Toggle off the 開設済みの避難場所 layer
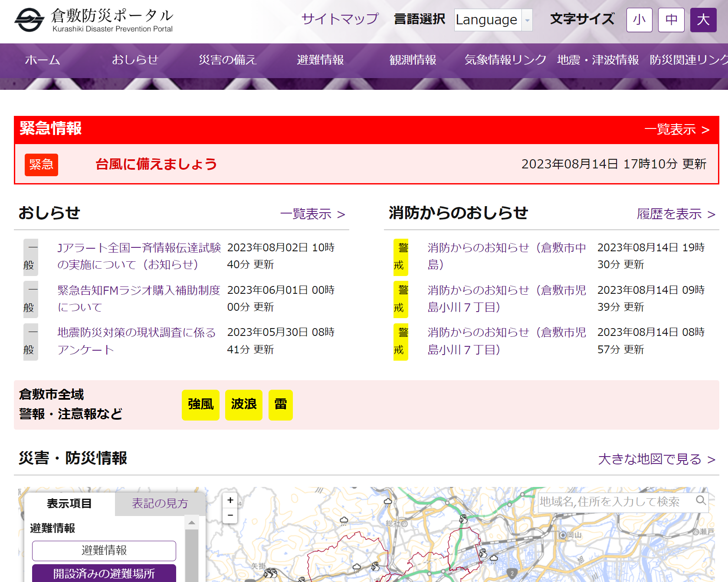 pyautogui.click(x=104, y=573)
